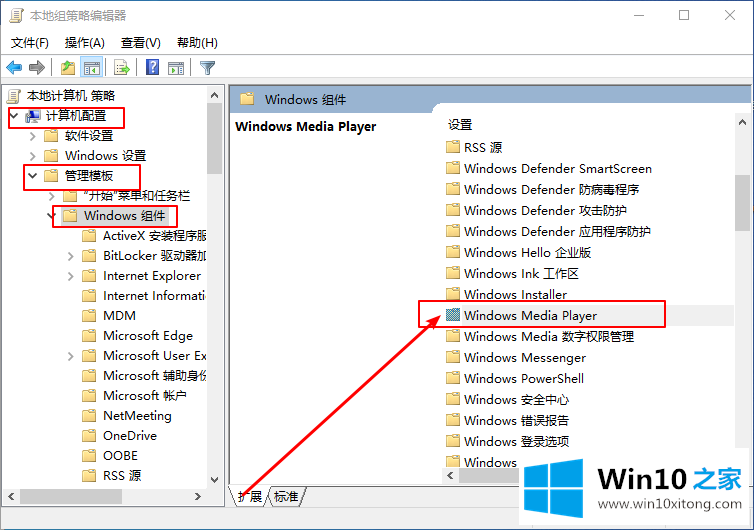Click the OOBE folder icon
Image resolution: width=754 pixels, height=530 pixels.
click(x=89, y=455)
